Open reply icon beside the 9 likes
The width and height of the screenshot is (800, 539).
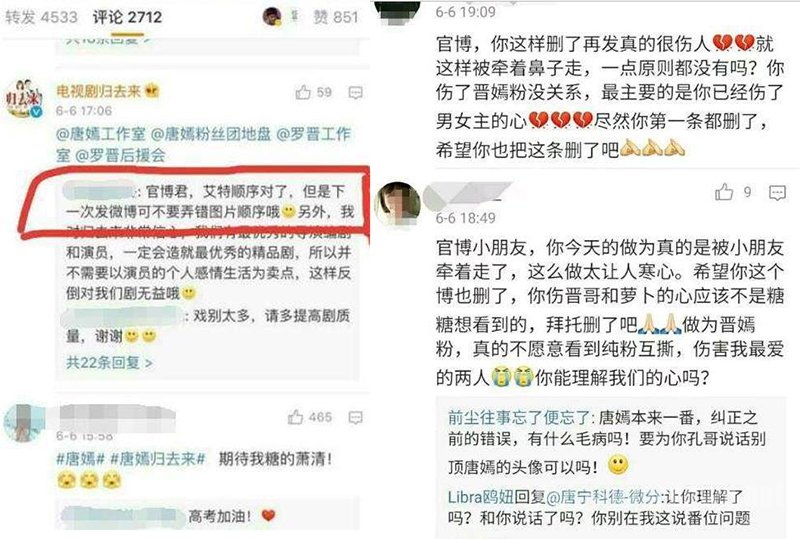click(777, 192)
